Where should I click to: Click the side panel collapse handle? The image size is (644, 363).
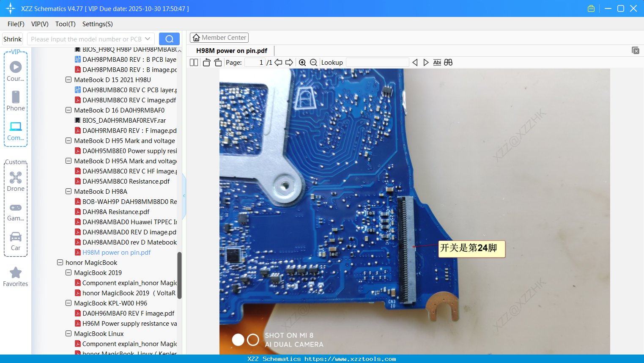pyautogui.click(x=184, y=195)
